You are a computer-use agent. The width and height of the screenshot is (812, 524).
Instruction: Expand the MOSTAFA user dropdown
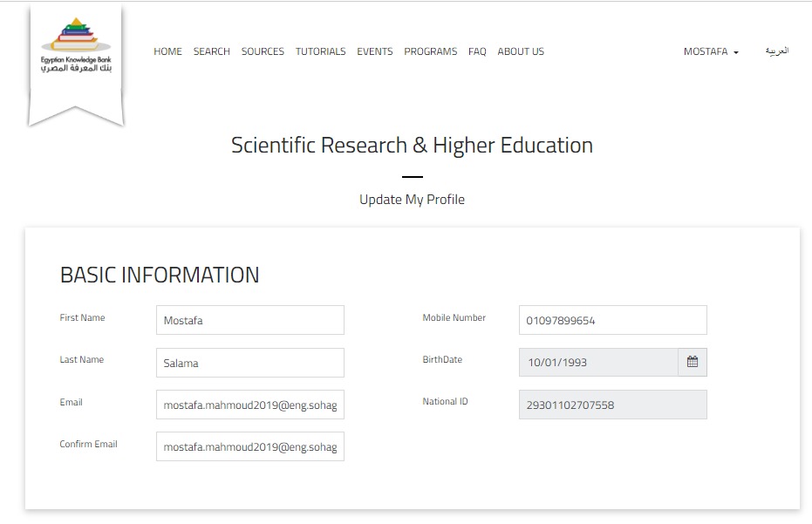(x=711, y=52)
